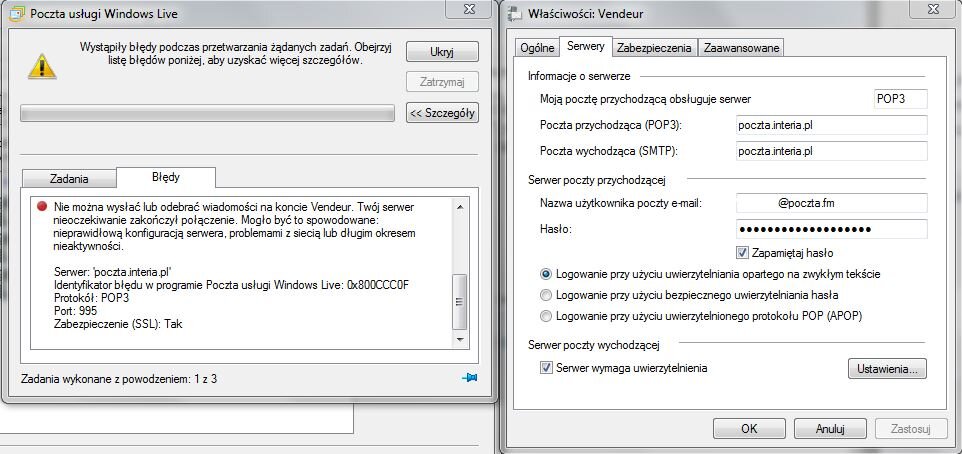Screen dimensions: 962x454
Task: Click the Właściwości: Vendeur title bar icon
Action: [x=516, y=14]
